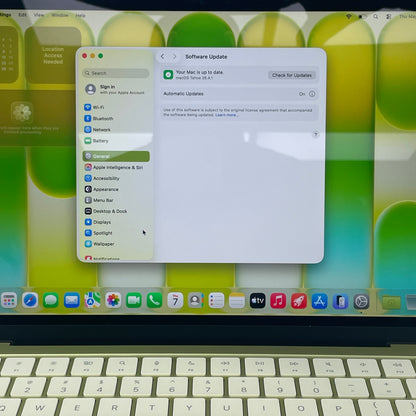This screenshot has width=416, height=416.
Task: Open the View menu
Action: pyautogui.click(x=39, y=15)
